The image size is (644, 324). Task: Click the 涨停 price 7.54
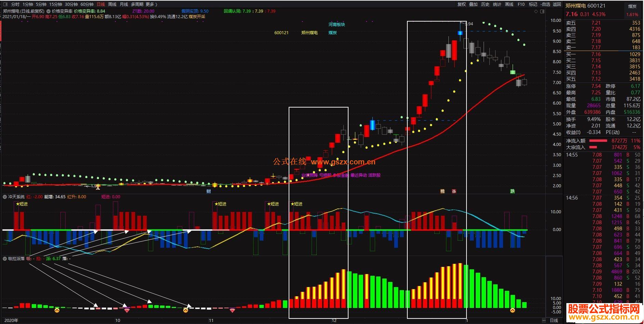596,86
